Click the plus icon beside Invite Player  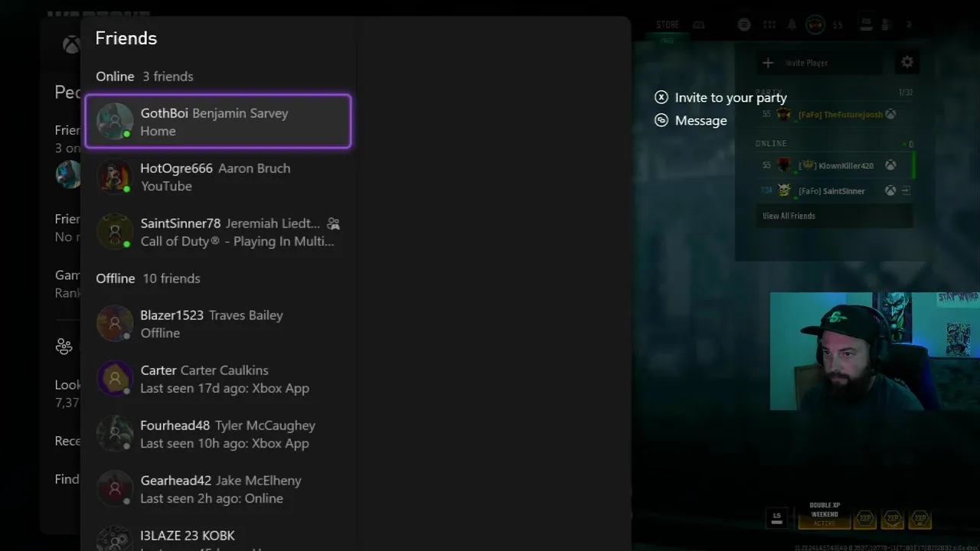(x=768, y=63)
